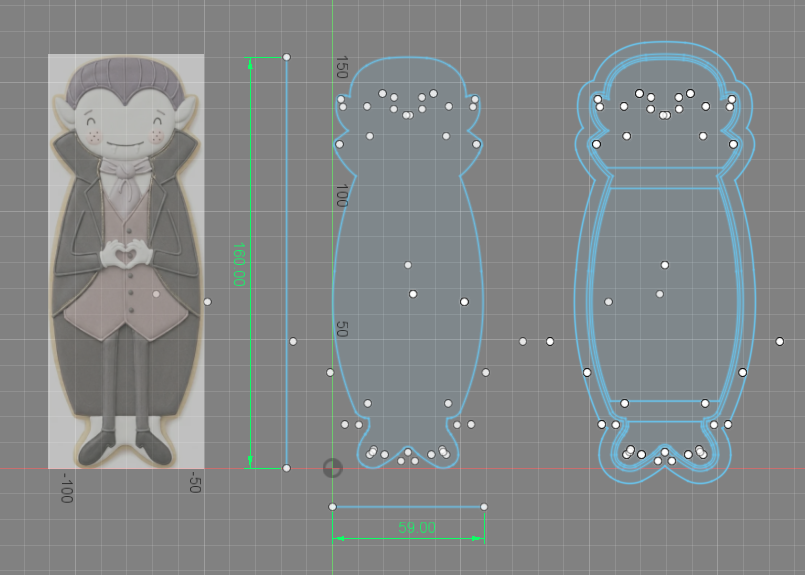The width and height of the screenshot is (805, 575).
Task: Click the sketch origin point marker
Action: [332, 468]
